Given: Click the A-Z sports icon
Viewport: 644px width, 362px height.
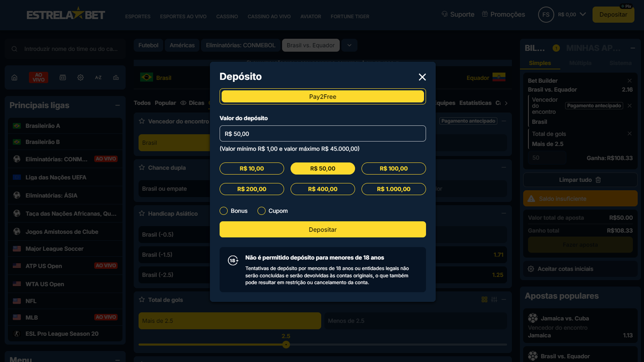Looking at the screenshot, I should (98, 78).
